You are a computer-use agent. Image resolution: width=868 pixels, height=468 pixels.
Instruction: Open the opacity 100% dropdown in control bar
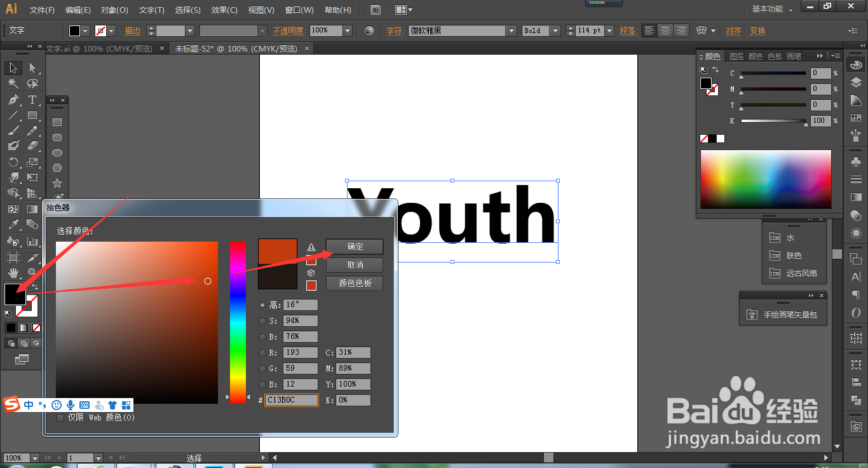point(347,31)
